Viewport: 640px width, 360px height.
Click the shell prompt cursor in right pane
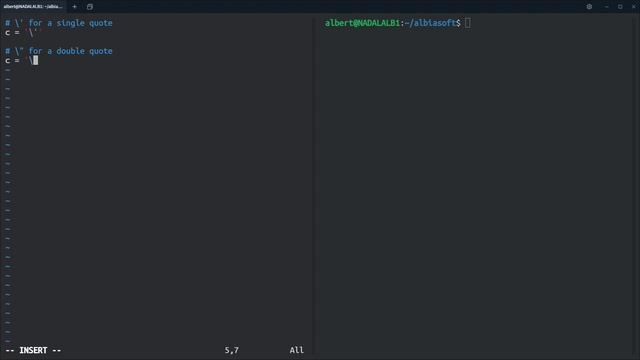468,23
